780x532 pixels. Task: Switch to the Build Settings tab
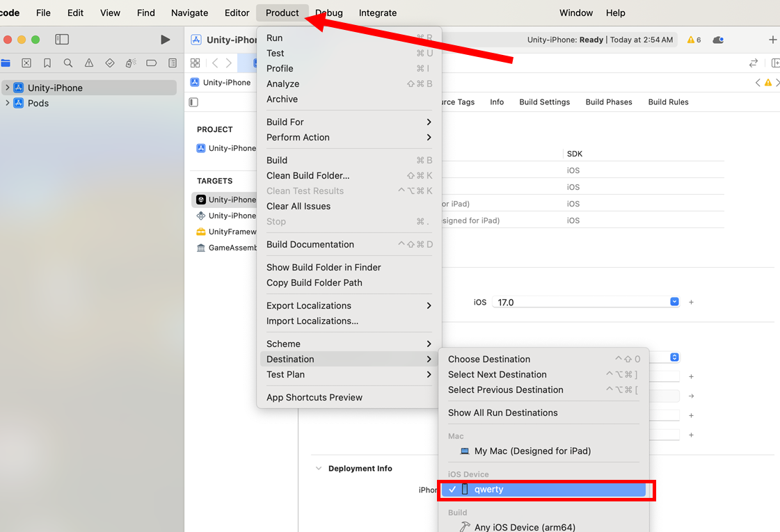click(544, 102)
